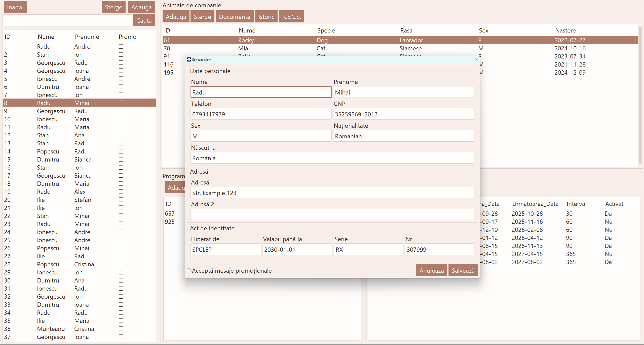Toggle Promo checkbox for Radu Andrei, ID 1

pyautogui.click(x=121, y=46)
